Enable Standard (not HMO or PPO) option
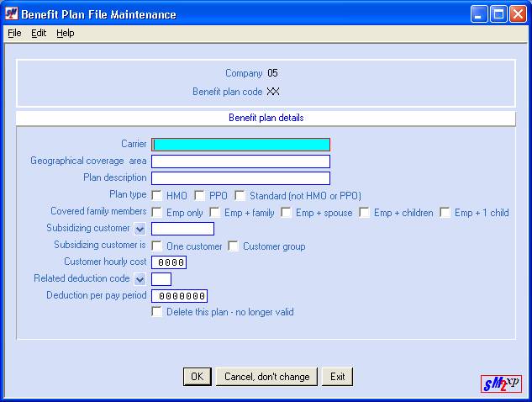The image size is (532, 402). (x=240, y=196)
